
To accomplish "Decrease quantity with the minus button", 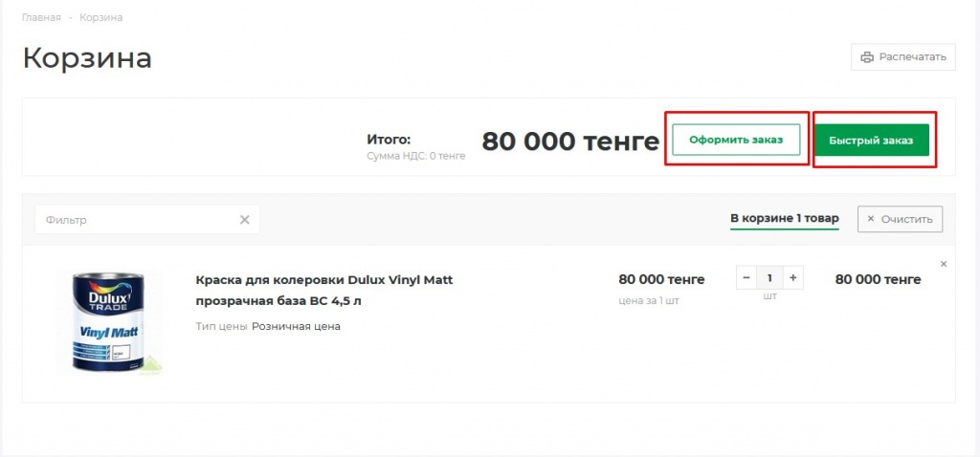I will [746, 279].
